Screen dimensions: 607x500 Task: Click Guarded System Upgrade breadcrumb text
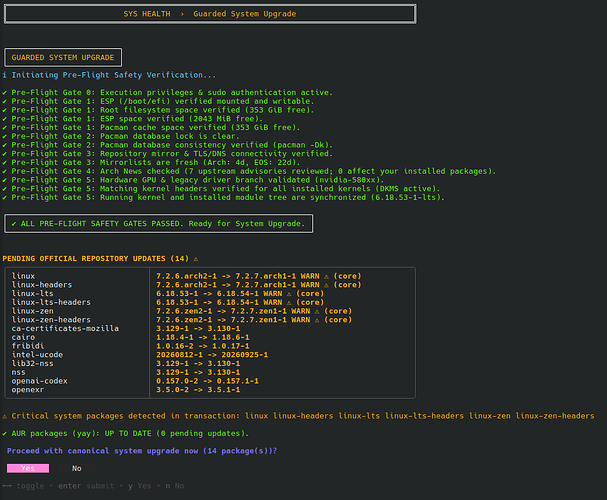(245, 14)
